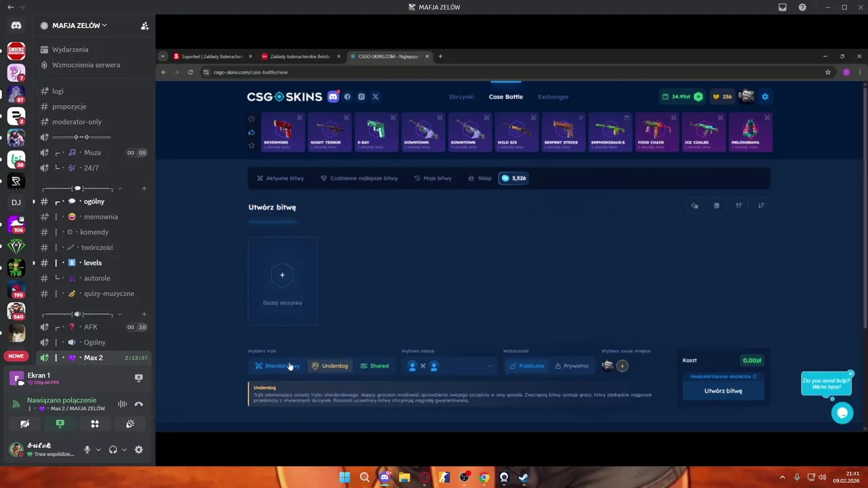Select the Standardowy battle mode
The image size is (868, 488).
[x=277, y=366]
